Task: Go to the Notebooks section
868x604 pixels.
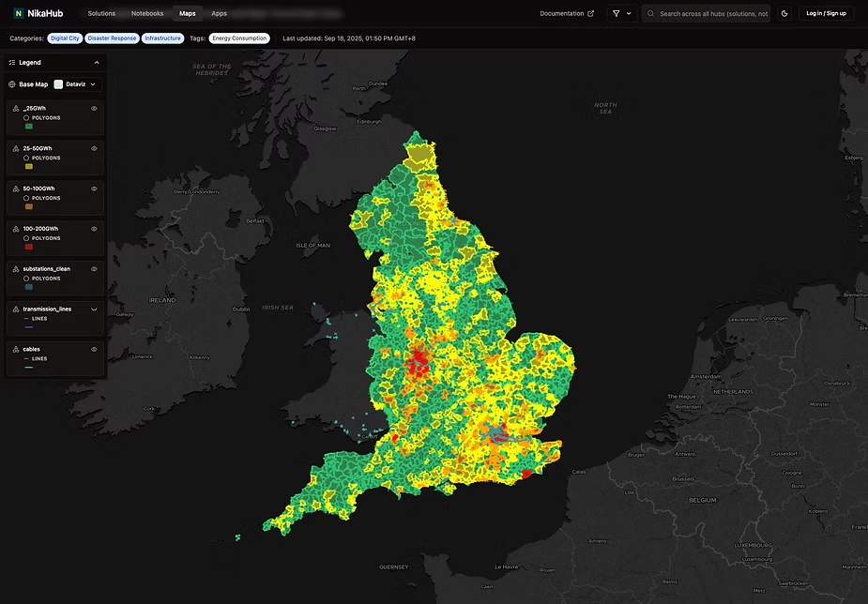Action: point(147,13)
